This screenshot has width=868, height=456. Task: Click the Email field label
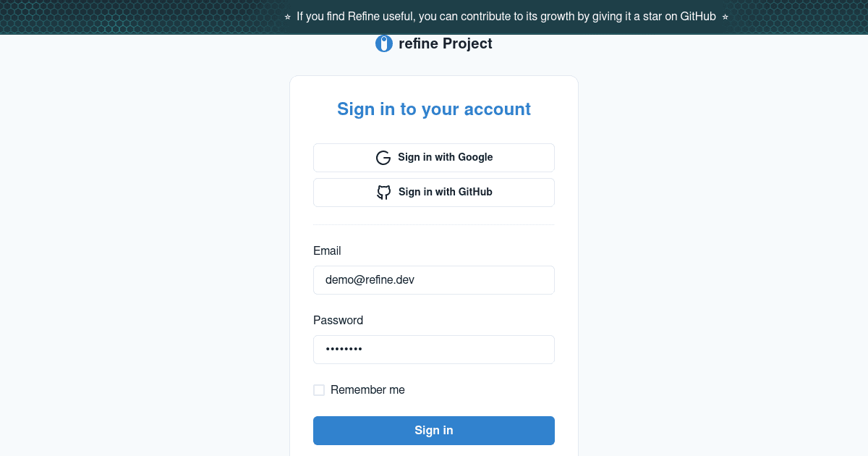tap(327, 251)
